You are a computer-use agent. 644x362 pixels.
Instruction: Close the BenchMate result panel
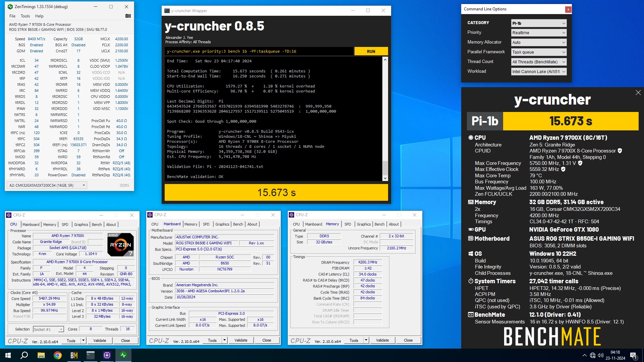pyautogui.click(x=638, y=93)
